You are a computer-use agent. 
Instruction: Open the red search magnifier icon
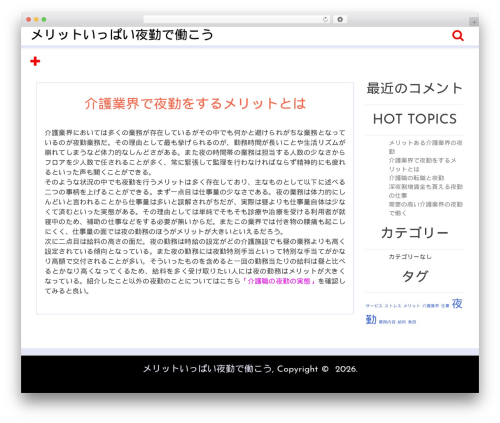click(x=458, y=35)
